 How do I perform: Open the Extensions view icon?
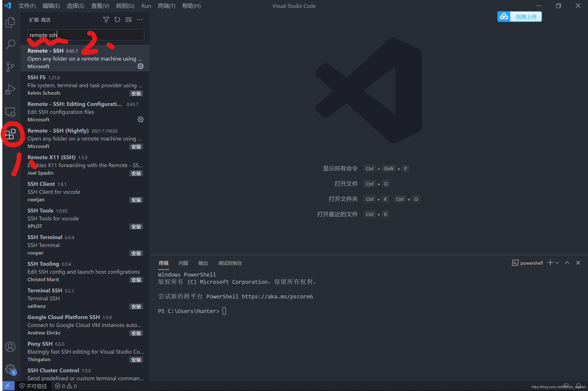click(11, 134)
